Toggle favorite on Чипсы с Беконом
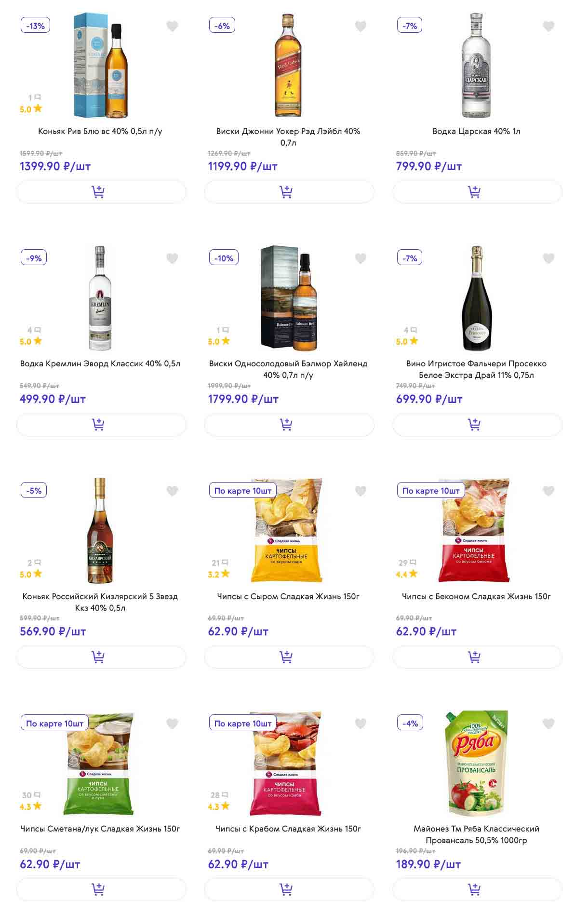This screenshot has height=913, width=588. [548, 491]
